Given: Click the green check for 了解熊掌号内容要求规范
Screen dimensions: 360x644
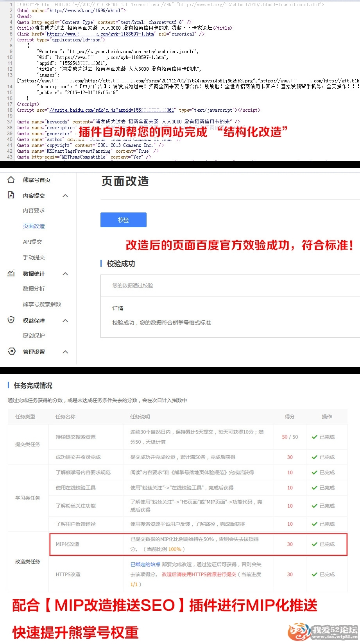Looking at the screenshot, I should pos(314,472).
